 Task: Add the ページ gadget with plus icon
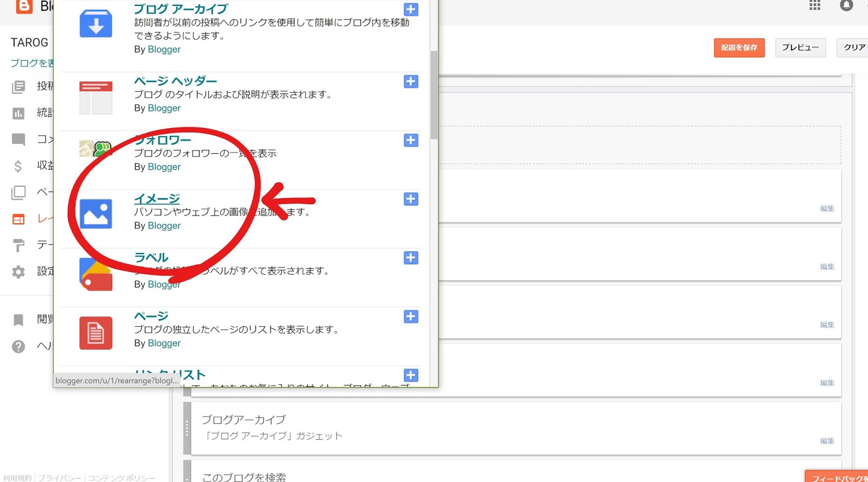[411, 316]
